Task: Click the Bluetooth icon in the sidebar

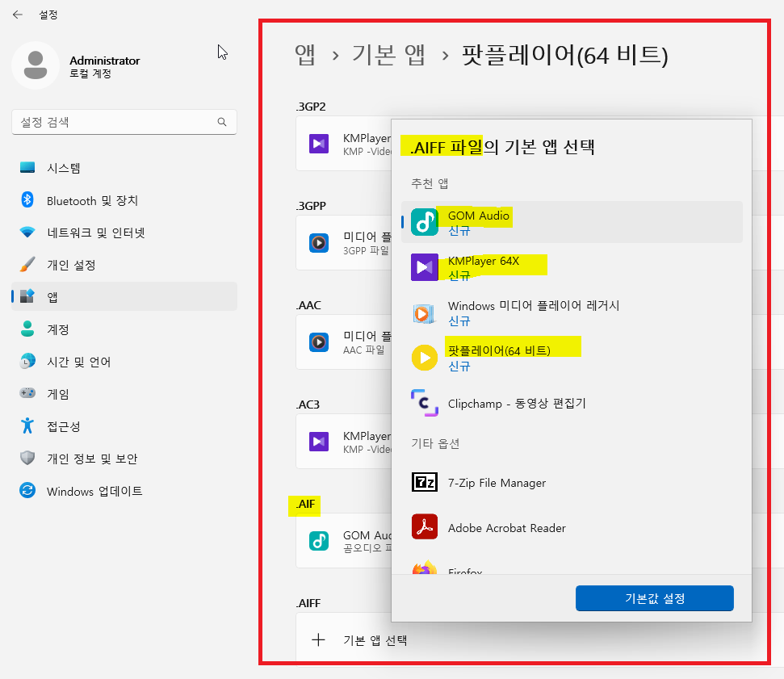Action: [27, 199]
